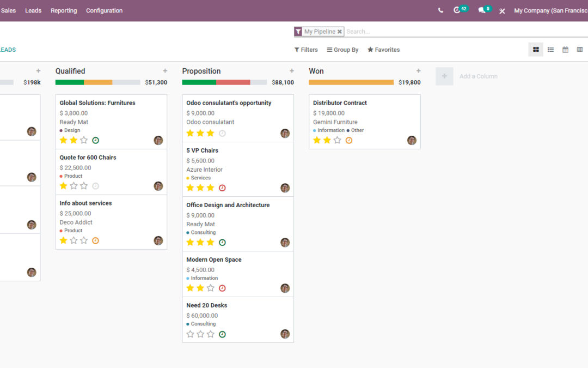
Task: Click the Qualified column title
Action: point(70,71)
